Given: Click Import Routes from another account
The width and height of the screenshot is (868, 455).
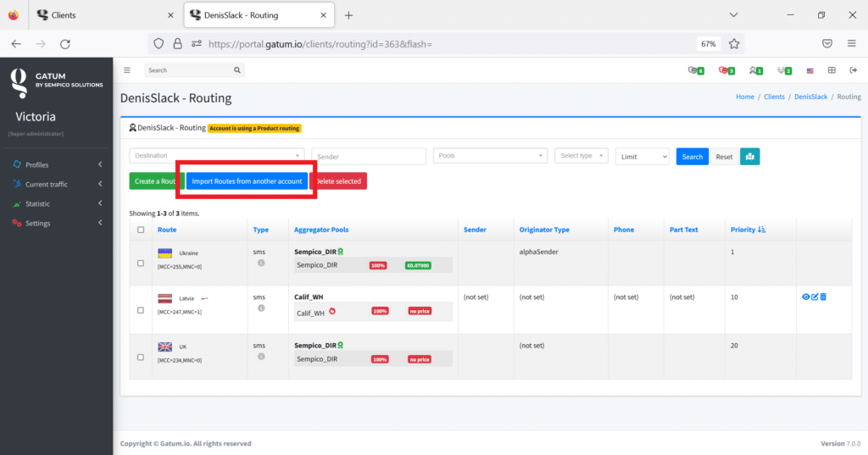Looking at the screenshot, I should (247, 181).
